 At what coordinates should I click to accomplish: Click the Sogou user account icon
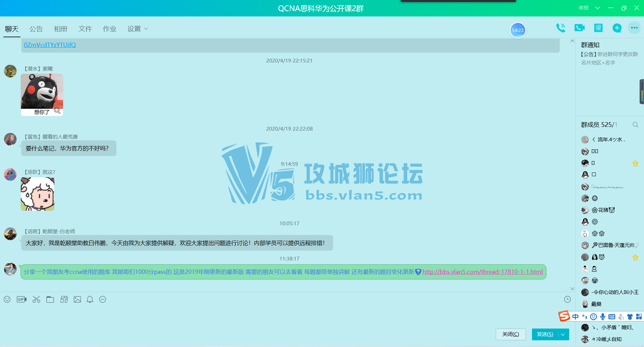[621, 316]
